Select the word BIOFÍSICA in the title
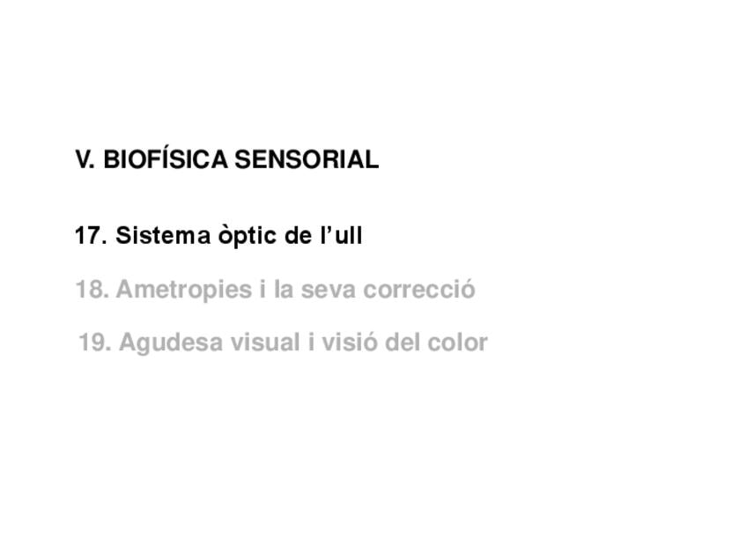This screenshot has width=747, height=560. pos(166,157)
